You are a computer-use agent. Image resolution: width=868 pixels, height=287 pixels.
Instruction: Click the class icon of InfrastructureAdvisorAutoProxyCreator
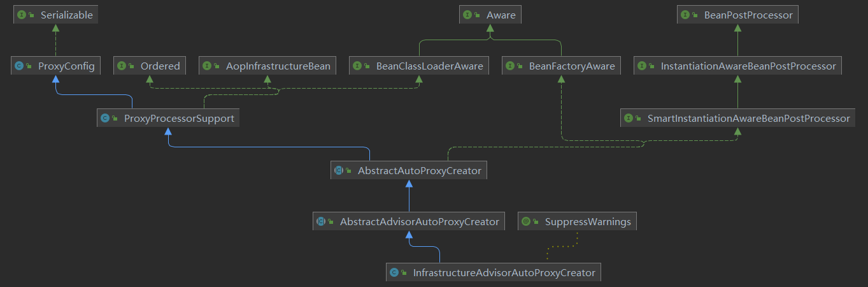click(x=394, y=272)
